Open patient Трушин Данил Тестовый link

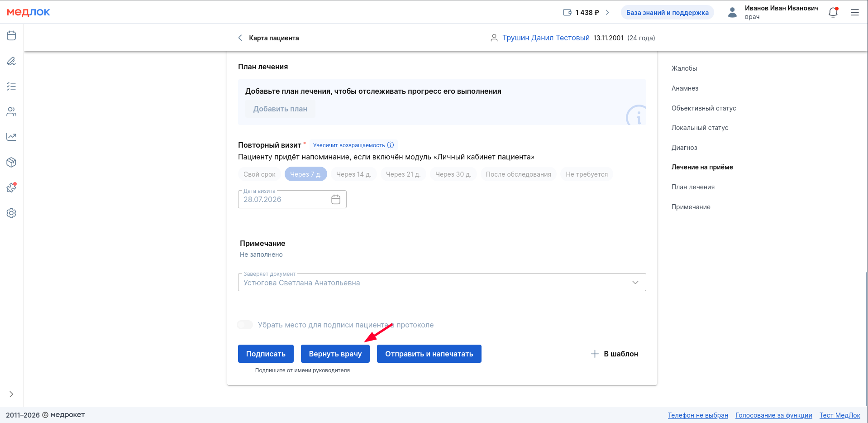pos(546,38)
